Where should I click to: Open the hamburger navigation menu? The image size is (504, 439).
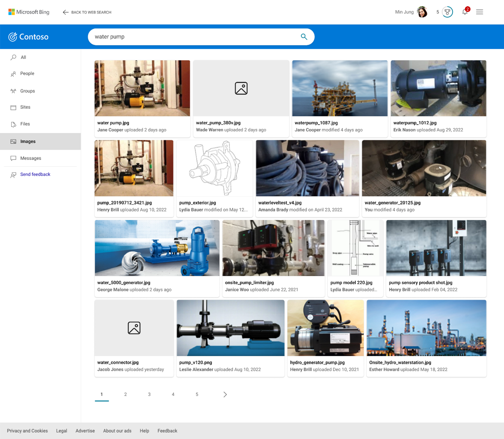(480, 12)
